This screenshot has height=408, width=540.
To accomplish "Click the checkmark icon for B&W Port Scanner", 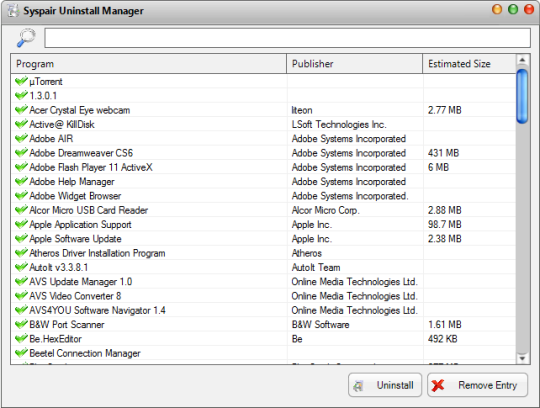I will click(21, 324).
